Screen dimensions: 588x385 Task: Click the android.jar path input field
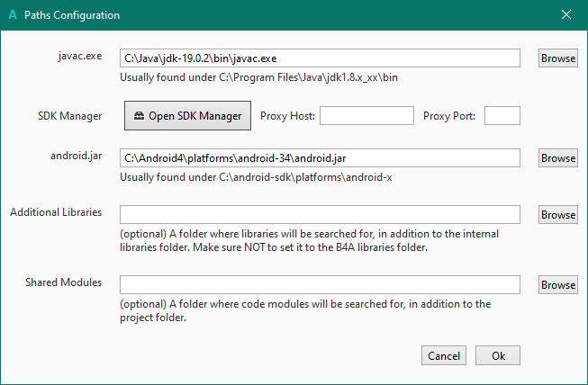click(320, 158)
